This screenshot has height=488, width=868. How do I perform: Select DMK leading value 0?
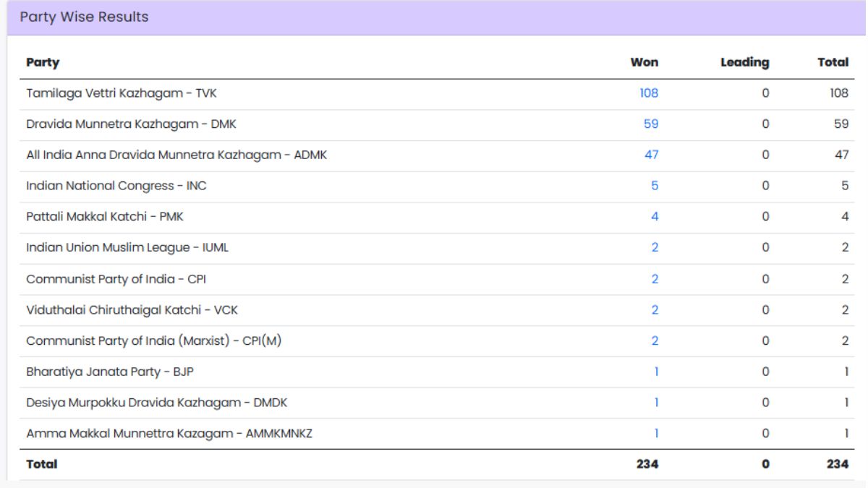765,124
